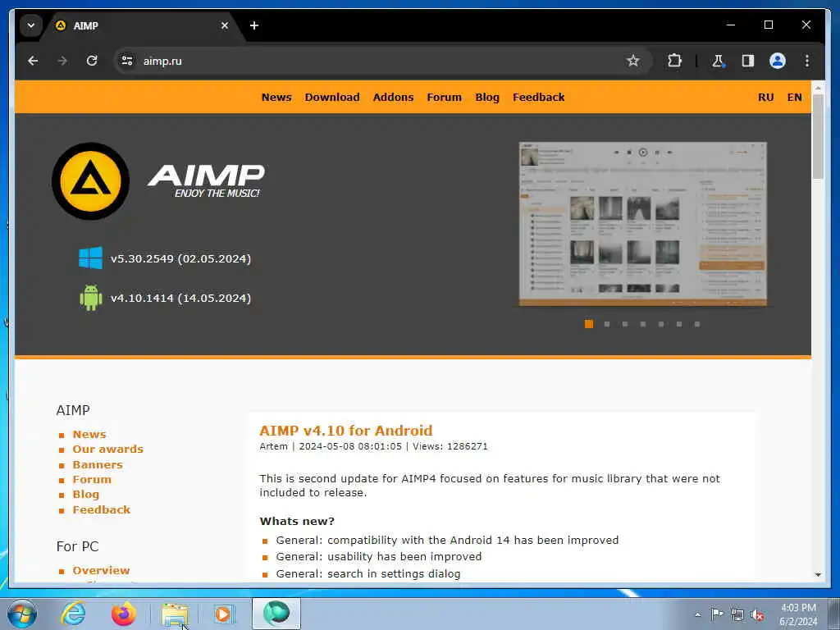Open Feedback in the AIMP sidebar

(101, 509)
